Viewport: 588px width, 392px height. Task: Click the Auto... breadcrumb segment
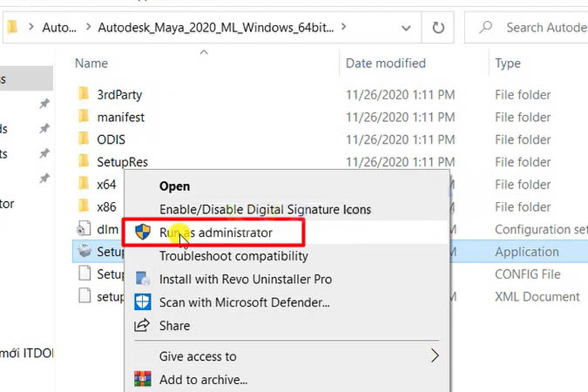pyautogui.click(x=59, y=27)
